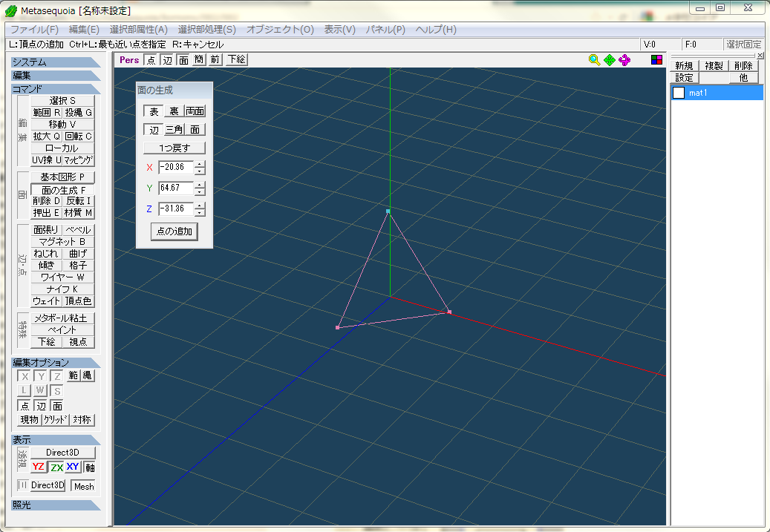Click the Y coordinate input field
The image size is (770, 532).
pos(176,188)
